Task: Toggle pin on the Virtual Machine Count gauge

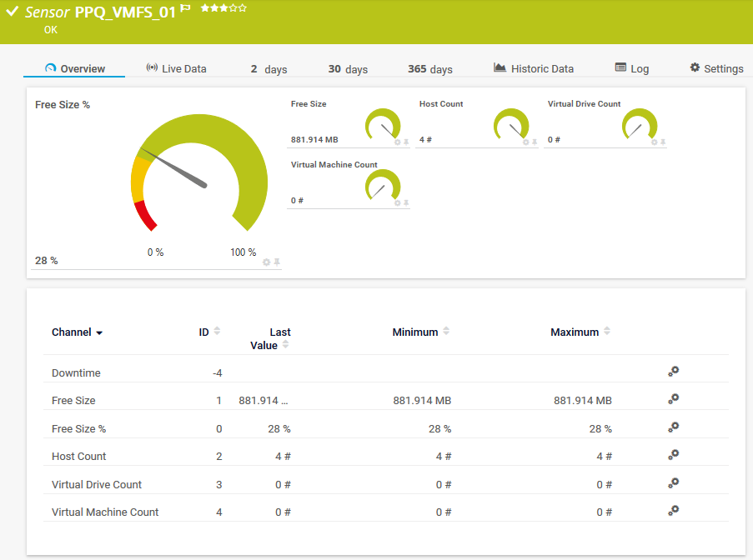Action: pos(406,203)
